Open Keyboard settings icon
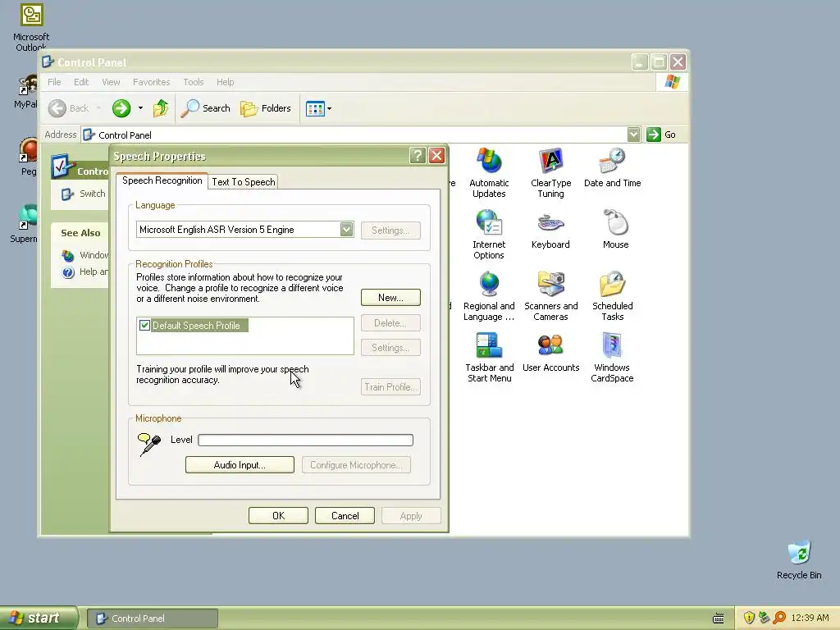The image size is (840, 630). click(550, 230)
